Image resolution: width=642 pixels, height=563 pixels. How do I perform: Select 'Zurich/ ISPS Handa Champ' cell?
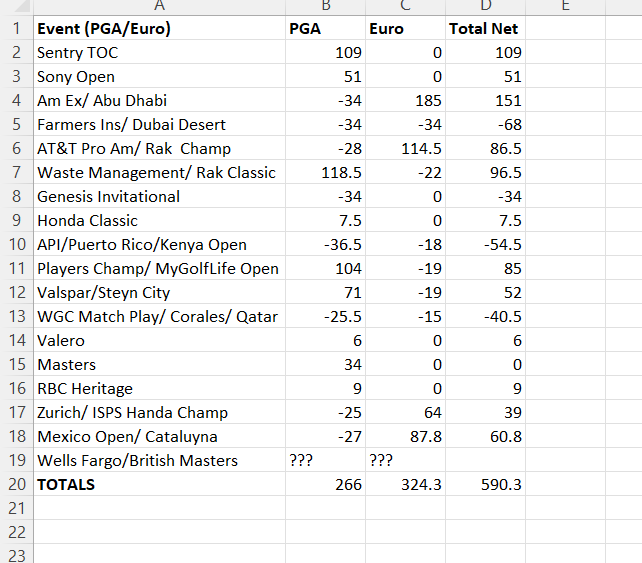tap(159, 412)
